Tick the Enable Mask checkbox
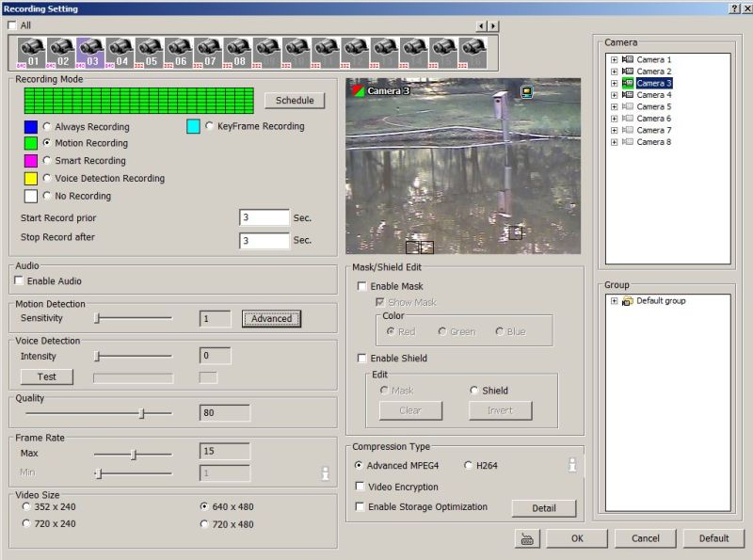This screenshot has width=753, height=560. coord(362,286)
